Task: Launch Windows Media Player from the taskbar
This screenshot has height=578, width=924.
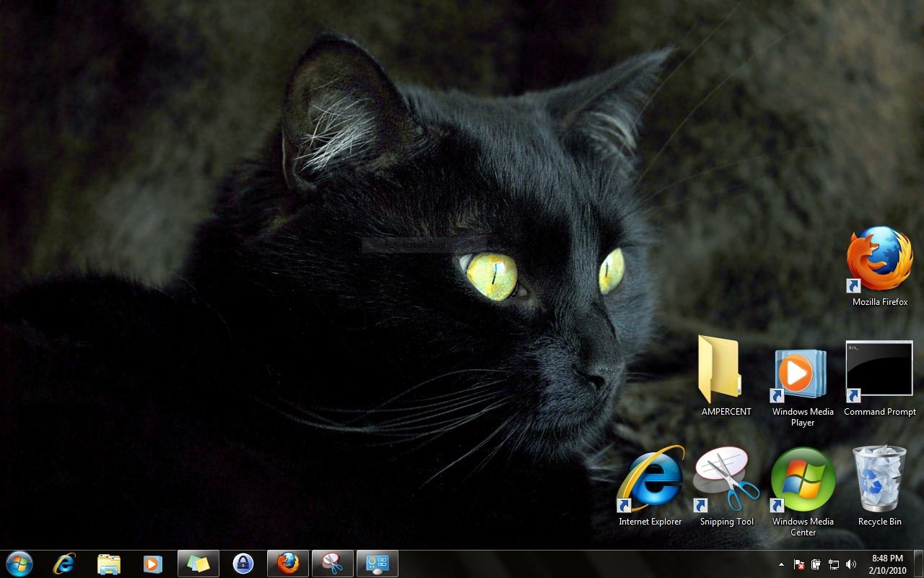Action: click(x=153, y=564)
